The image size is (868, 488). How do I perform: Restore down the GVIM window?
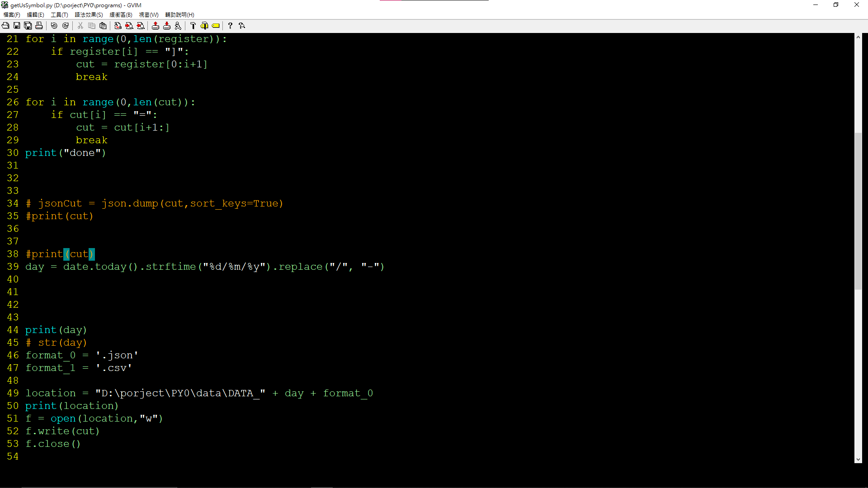(x=836, y=5)
